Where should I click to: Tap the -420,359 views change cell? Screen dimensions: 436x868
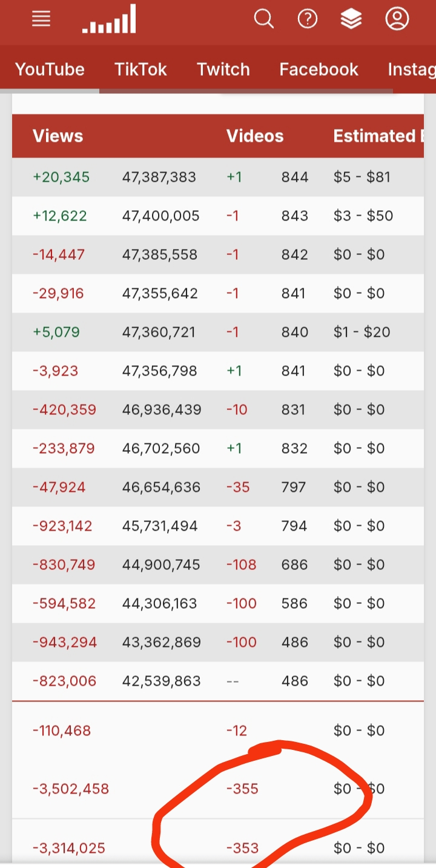click(64, 409)
